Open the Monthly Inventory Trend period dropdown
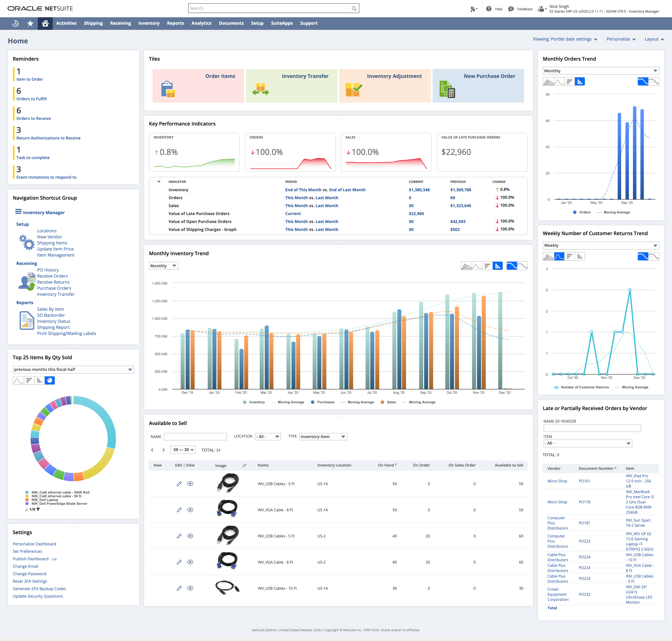672x641 pixels. (x=163, y=266)
